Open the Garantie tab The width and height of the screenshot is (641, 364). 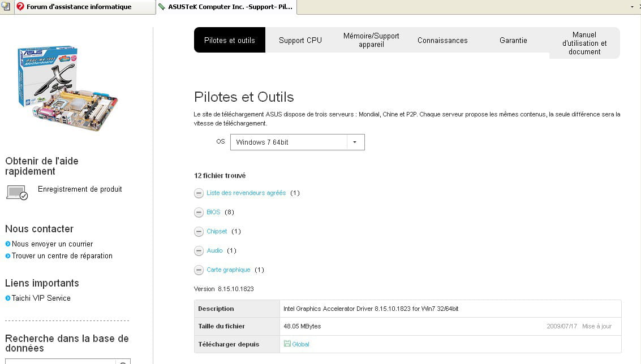[513, 40]
